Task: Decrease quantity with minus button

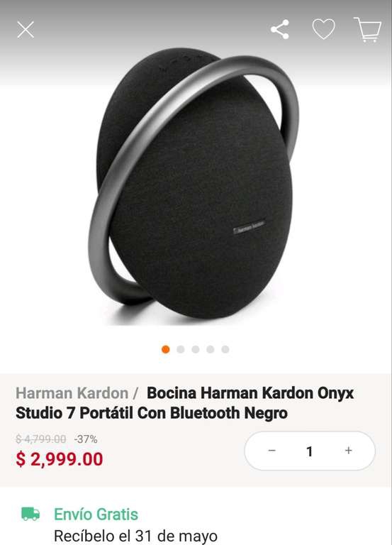Action: tap(272, 451)
